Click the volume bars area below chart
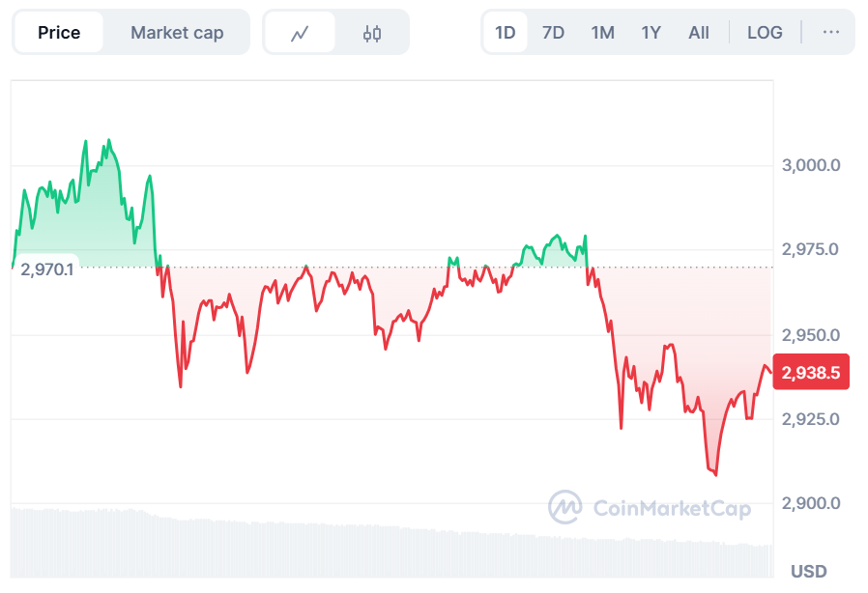The image size is (868, 593). [x=391, y=544]
